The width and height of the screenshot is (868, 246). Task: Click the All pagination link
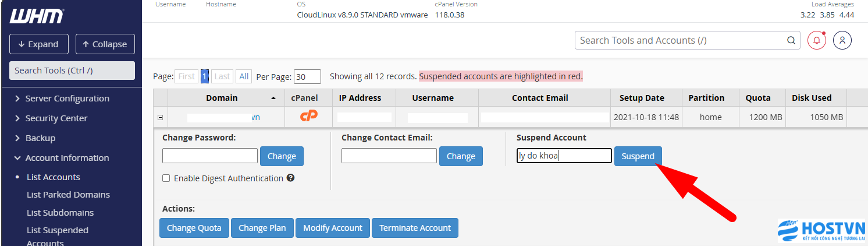pyautogui.click(x=244, y=76)
